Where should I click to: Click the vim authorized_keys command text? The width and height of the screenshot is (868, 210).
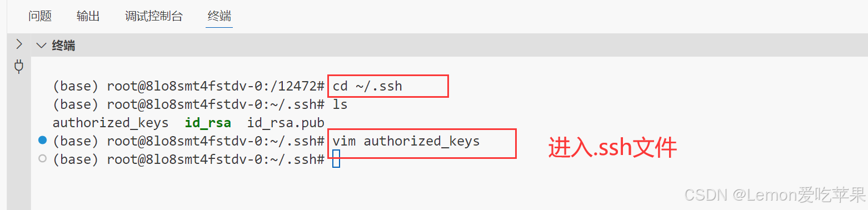click(x=406, y=142)
